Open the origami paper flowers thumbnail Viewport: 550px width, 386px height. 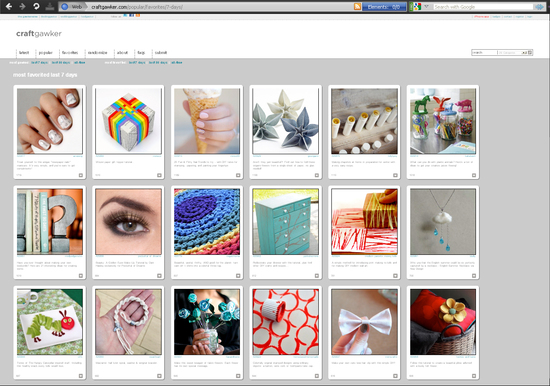[286, 121]
